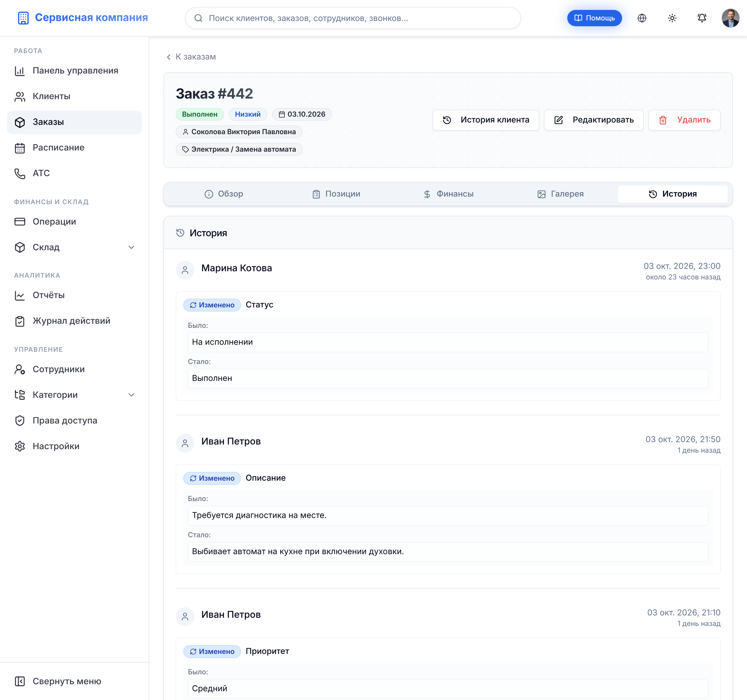The image size is (747, 700).
Task: Open notifications bell icon
Action: point(701,18)
